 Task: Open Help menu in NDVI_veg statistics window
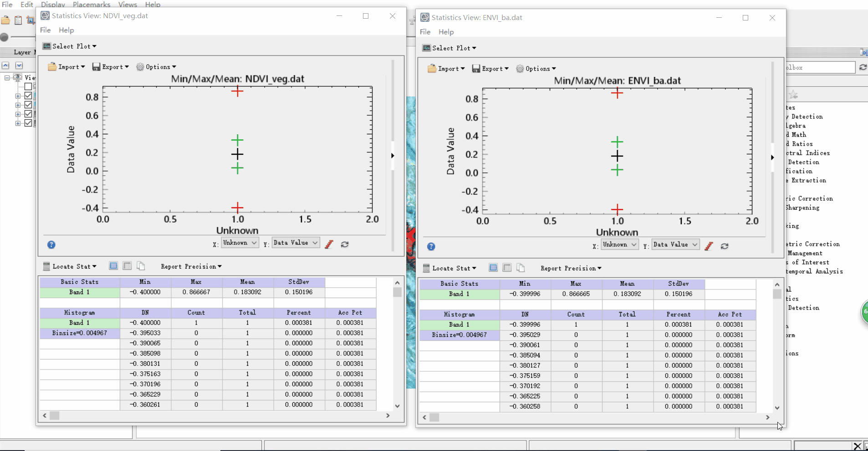[66, 30]
